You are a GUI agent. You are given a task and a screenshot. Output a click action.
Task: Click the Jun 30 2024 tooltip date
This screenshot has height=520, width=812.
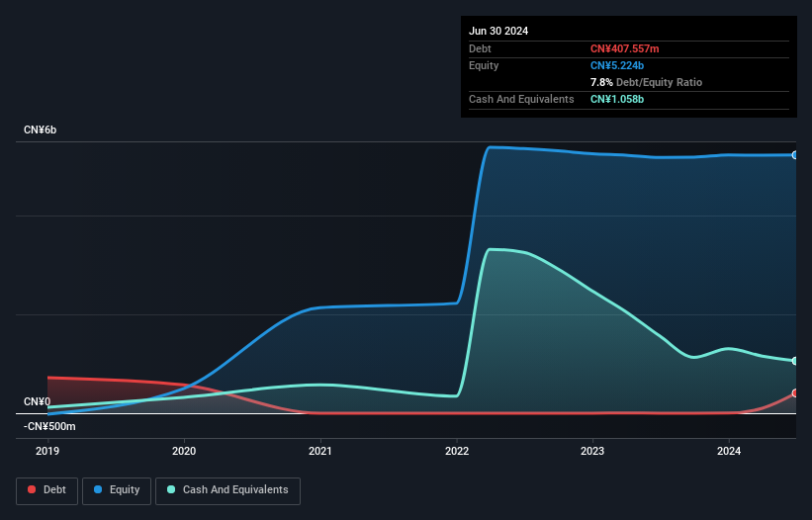coord(498,31)
